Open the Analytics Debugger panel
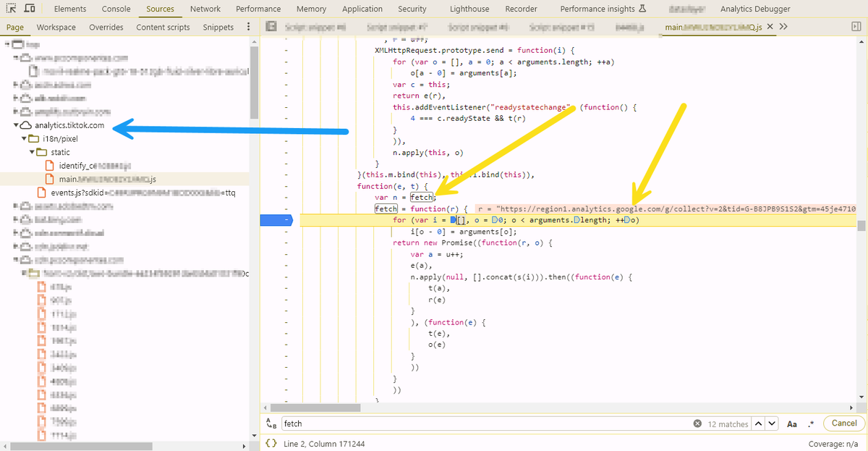This screenshot has width=868, height=451. pyautogui.click(x=755, y=9)
